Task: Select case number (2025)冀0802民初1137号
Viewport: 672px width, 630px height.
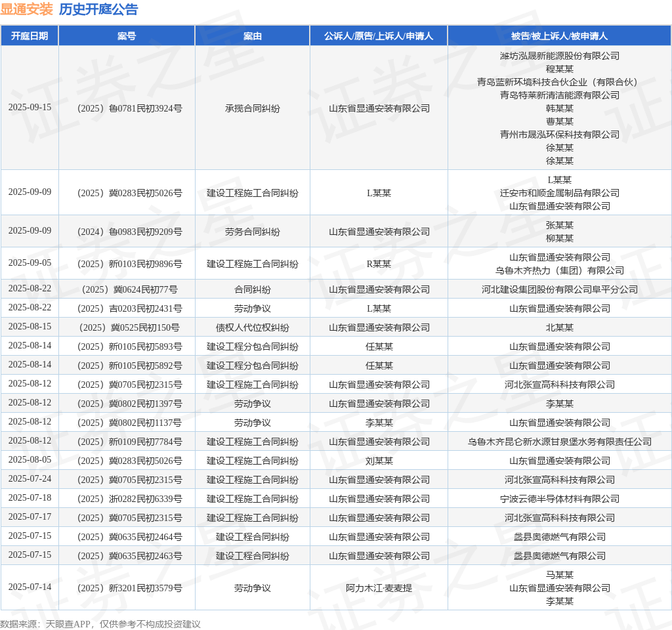Action: [x=130, y=423]
